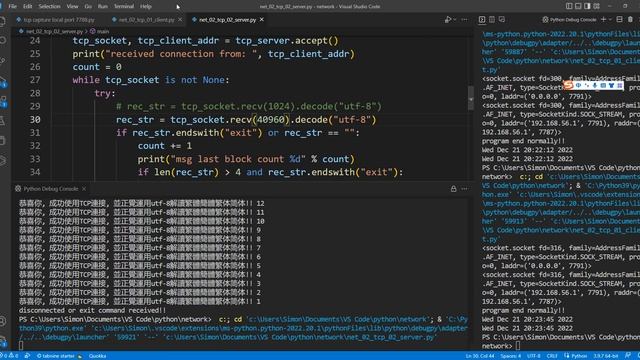Change indentation via Spaces: 4
This screenshot has width=640, height=360.
[511, 356]
